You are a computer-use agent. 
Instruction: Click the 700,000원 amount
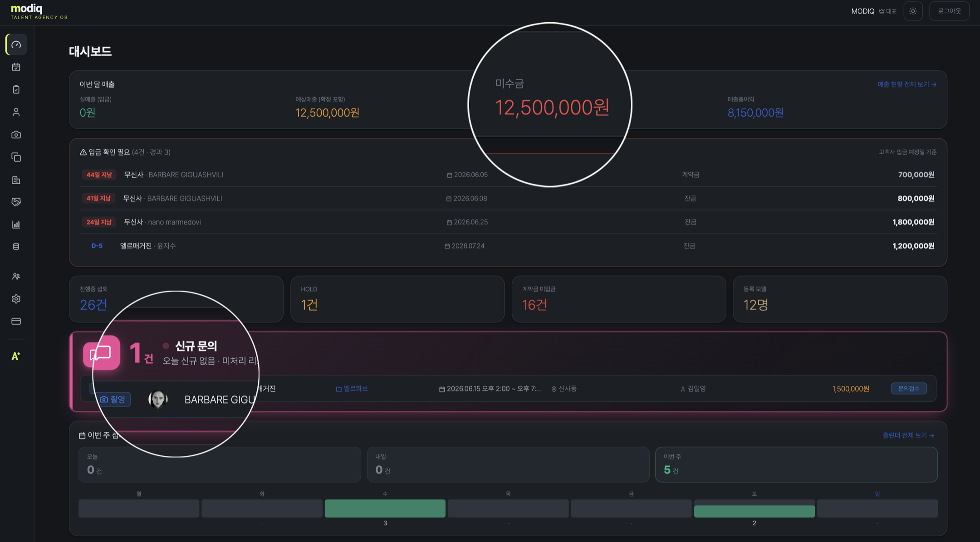click(x=916, y=175)
